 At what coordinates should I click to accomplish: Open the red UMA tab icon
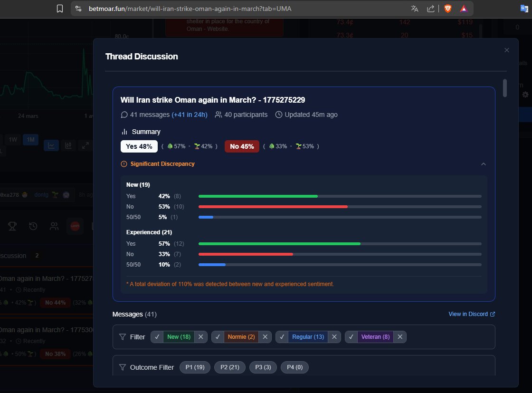(x=75, y=226)
